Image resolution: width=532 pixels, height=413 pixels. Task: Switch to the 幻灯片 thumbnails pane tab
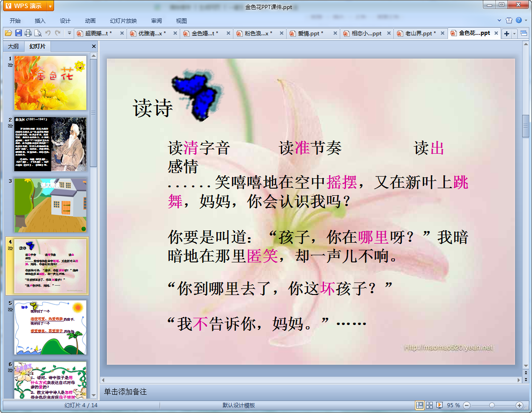[x=37, y=46]
